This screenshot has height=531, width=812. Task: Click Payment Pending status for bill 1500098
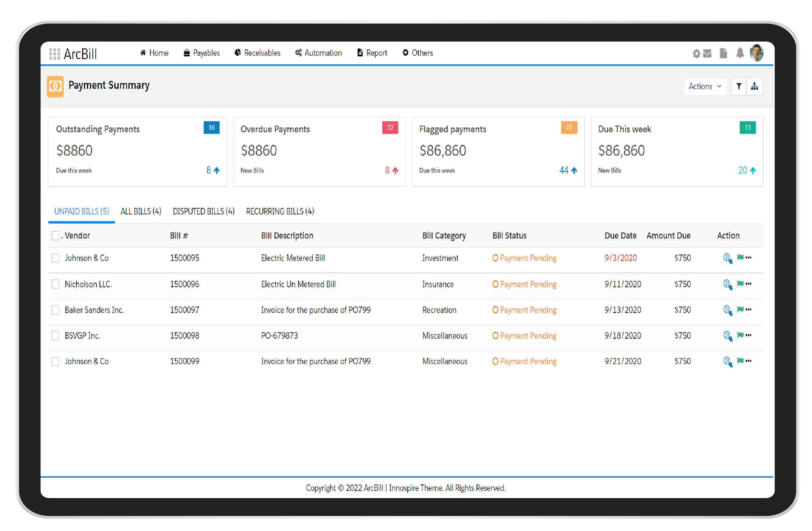coord(524,336)
